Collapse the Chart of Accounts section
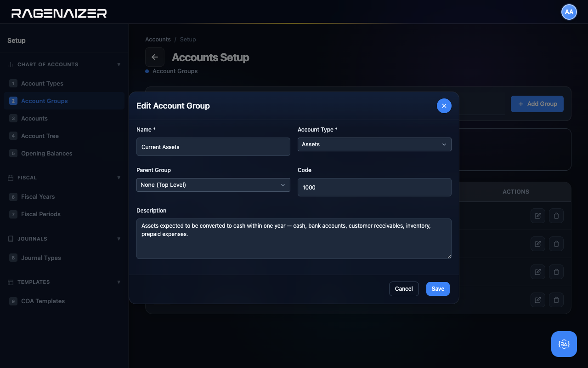Viewport: 588px width, 368px height. [x=119, y=64]
